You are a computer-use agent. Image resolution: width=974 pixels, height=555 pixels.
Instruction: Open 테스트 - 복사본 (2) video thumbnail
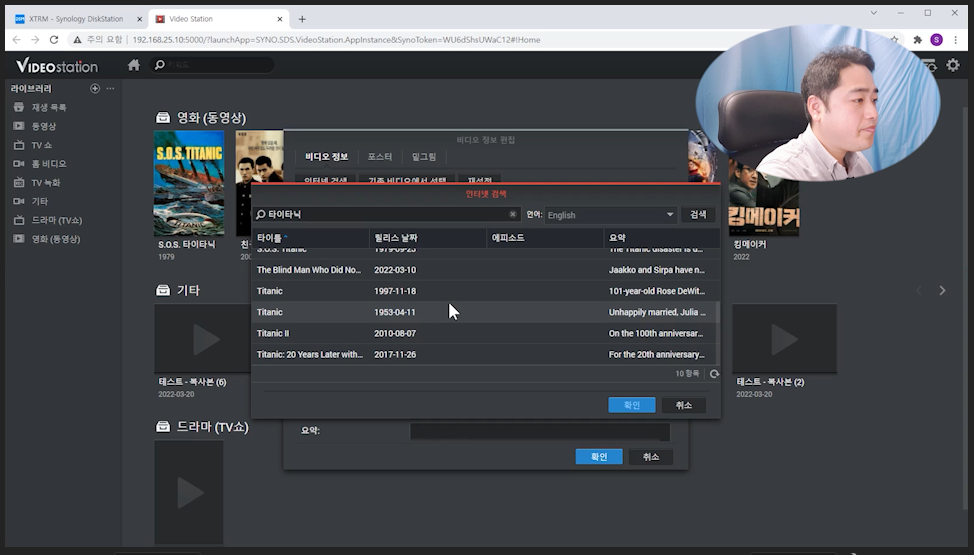coord(785,339)
